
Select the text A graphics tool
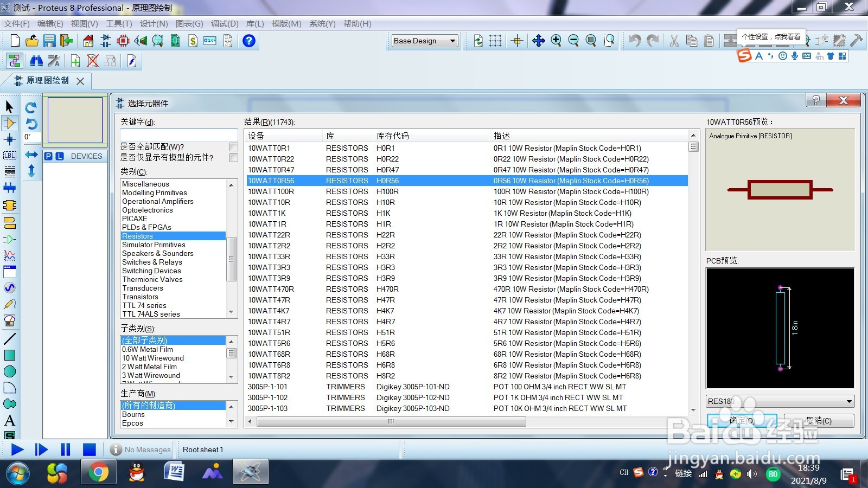click(9, 420)
